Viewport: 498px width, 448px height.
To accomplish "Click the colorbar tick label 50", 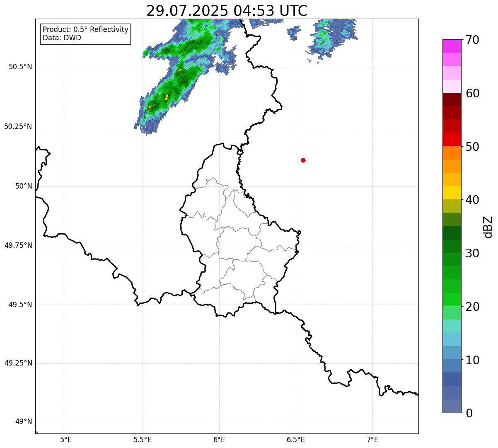I will tap(472, 147).
